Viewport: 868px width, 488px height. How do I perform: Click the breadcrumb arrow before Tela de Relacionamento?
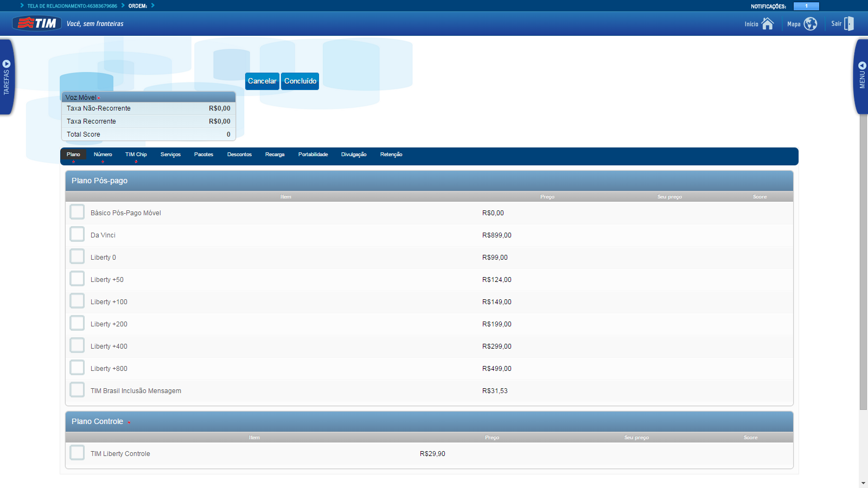point(22,5)
